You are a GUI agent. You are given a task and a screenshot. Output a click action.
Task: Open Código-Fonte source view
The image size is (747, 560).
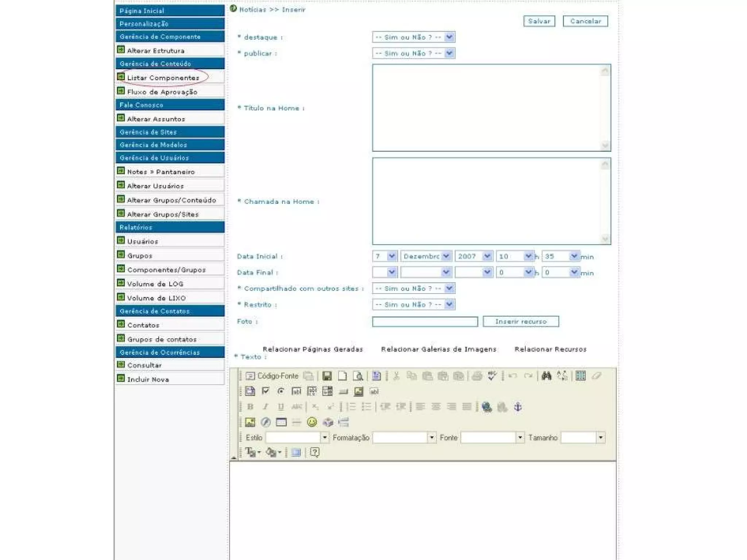[x=272, y=376]
